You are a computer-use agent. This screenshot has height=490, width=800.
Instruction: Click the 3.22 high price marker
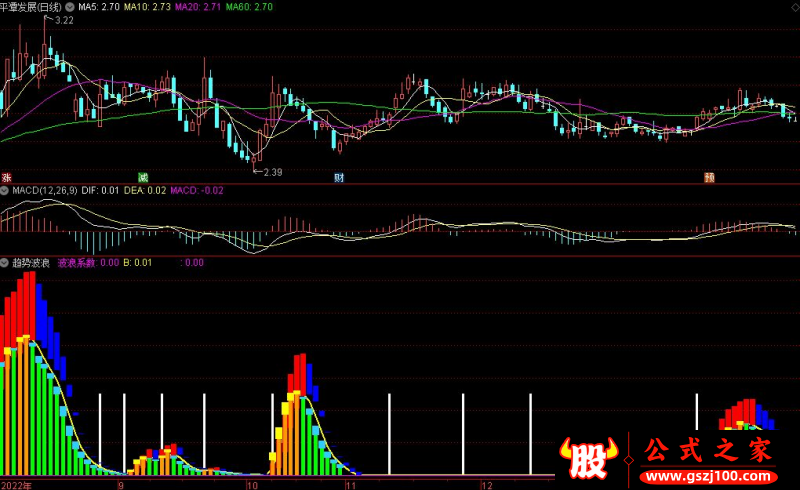point(64,20)
